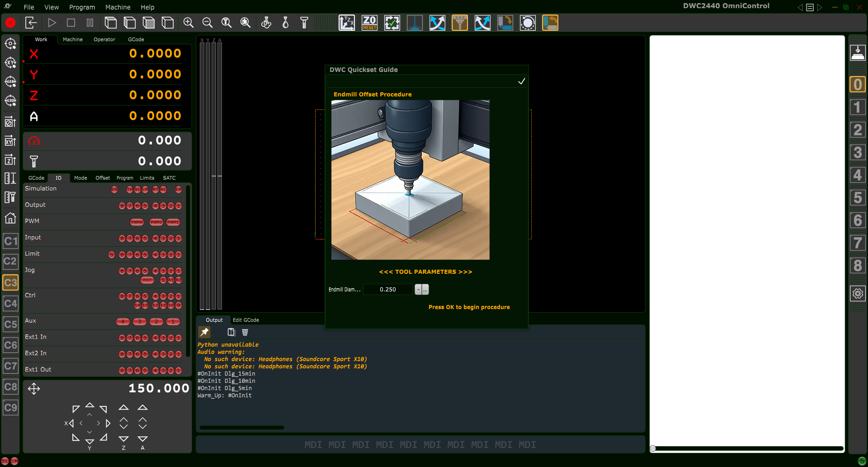868x467 pixels.
Task: Pause program execution with the pause icon
Action: click(x=90, y=23)
